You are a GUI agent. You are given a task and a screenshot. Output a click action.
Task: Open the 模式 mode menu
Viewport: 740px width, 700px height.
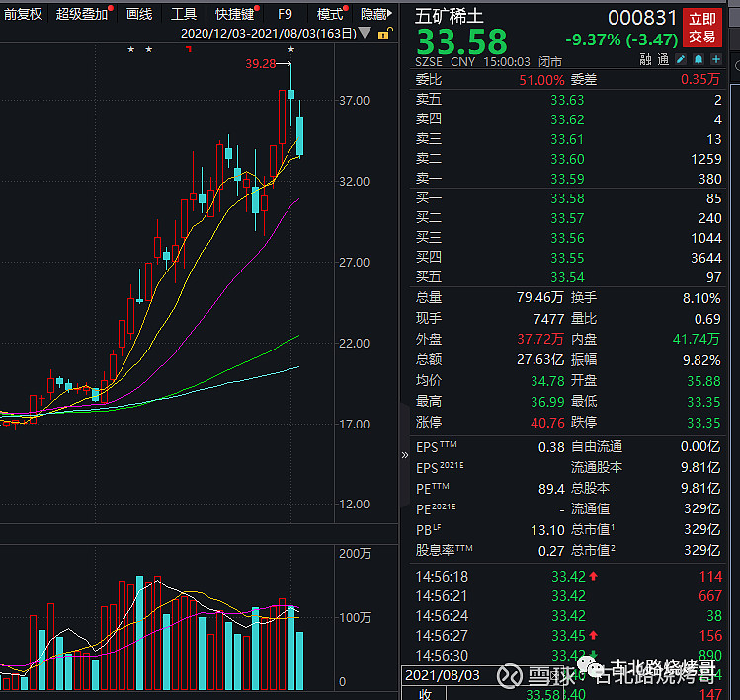coord(329,14)
